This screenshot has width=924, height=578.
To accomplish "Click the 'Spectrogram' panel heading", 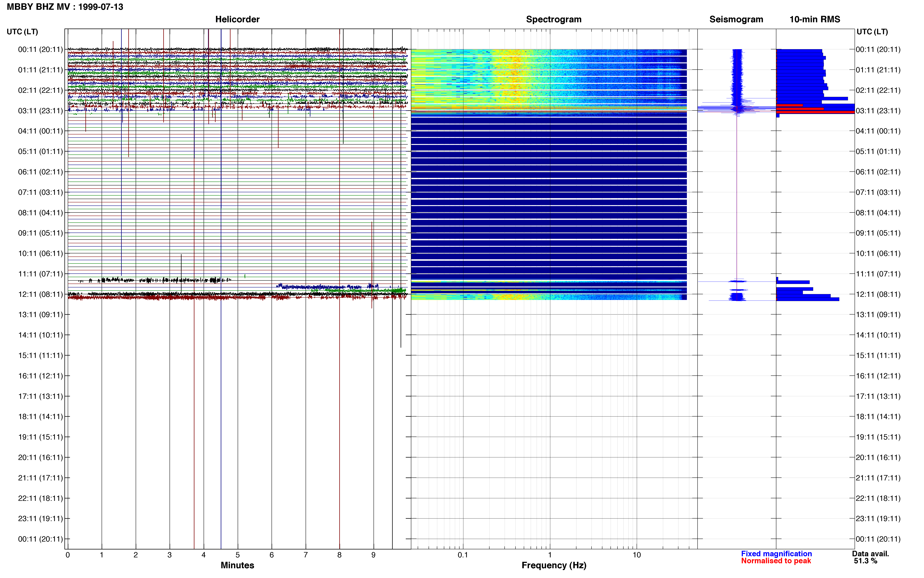I will point(554,20).
